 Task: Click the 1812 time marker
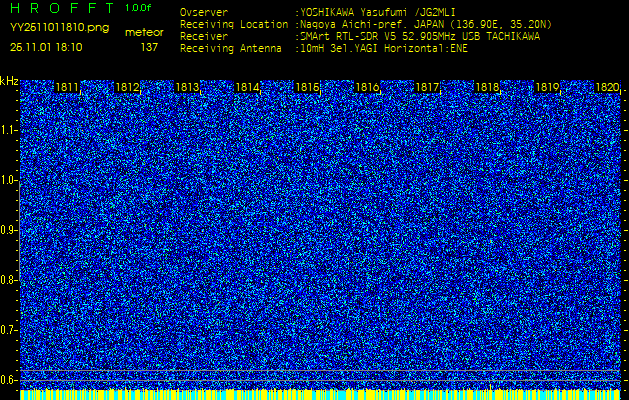tap(127, 87)
